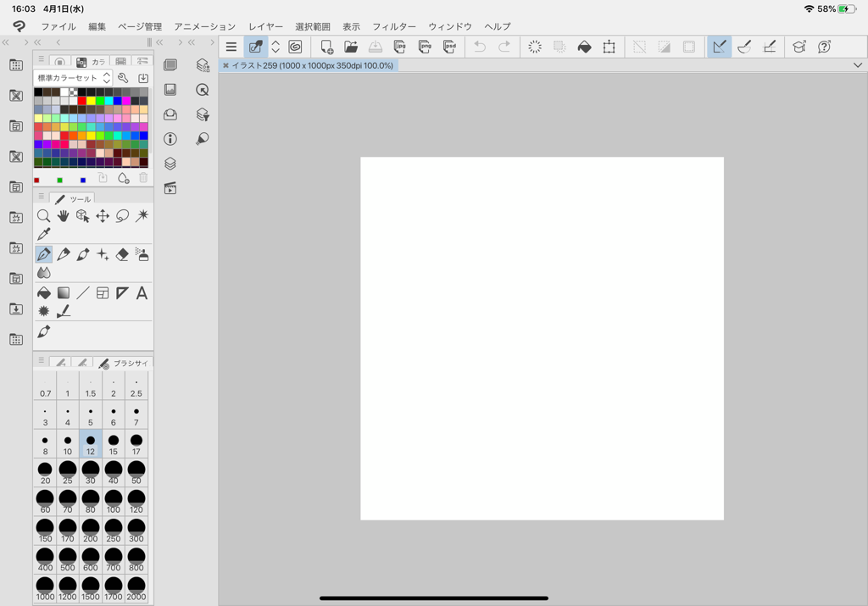The width and height of the screenshot is (868, 606).
Task: Open the Layers stack palette icon
Action: [170, 164]
